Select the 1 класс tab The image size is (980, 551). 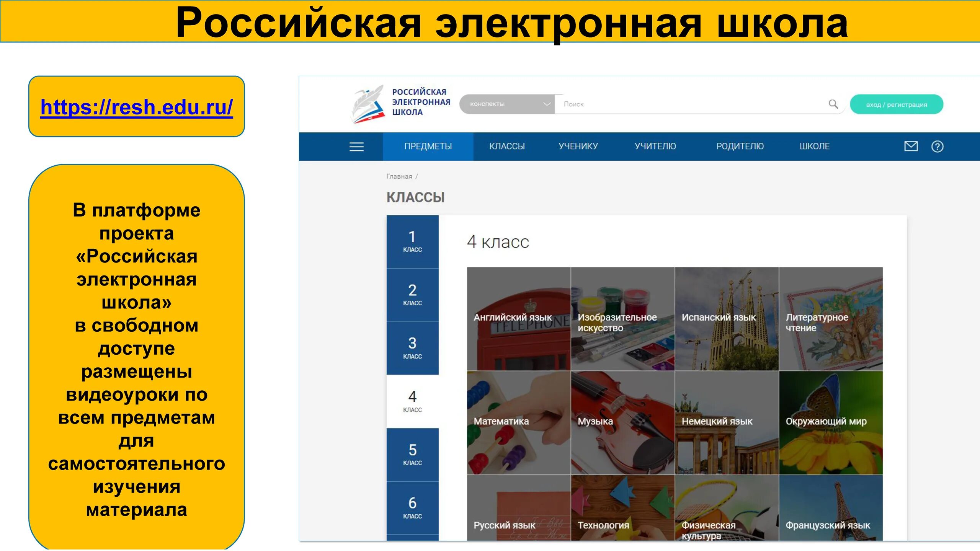412,241
